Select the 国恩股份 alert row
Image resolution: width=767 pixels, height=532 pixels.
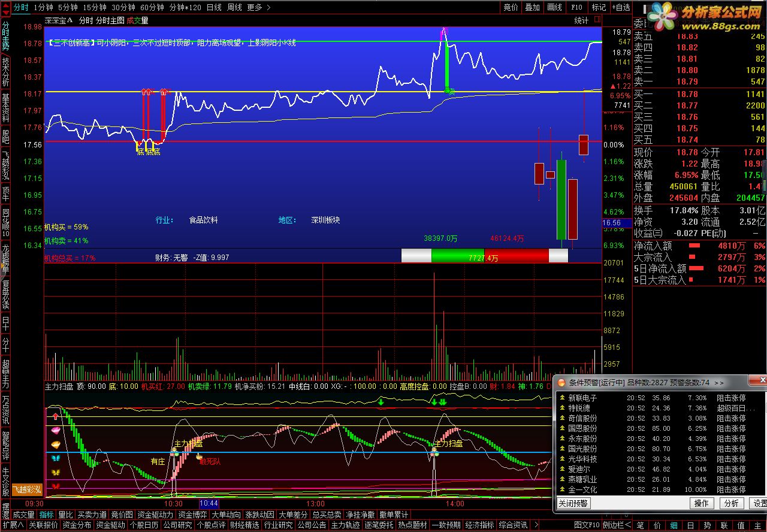[660, 428]
